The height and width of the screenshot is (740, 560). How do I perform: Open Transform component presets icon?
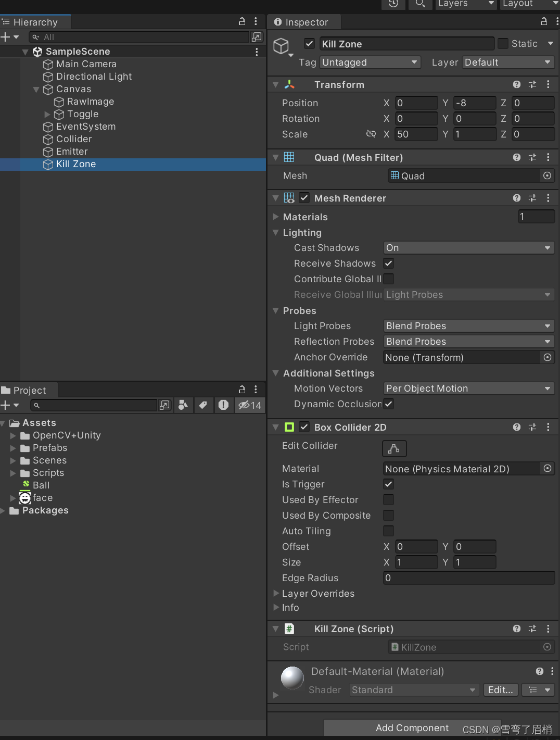532,84
